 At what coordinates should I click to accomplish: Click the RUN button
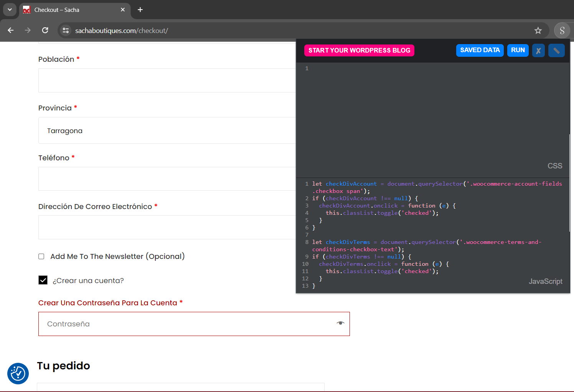518,50
